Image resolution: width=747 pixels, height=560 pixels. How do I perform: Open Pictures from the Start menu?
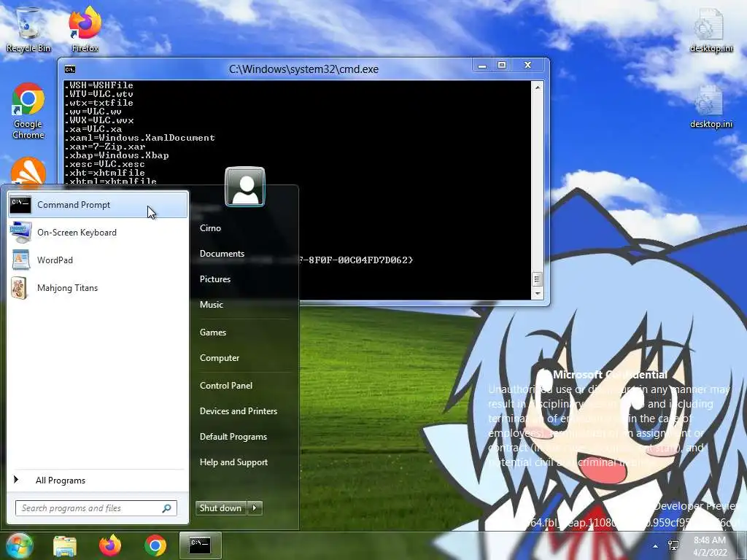click(x=215, y=279)
